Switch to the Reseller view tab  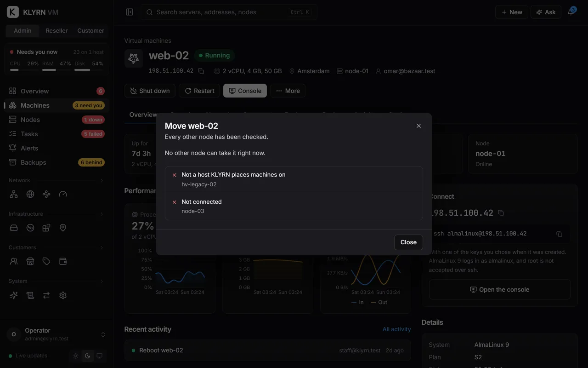coord(57,31)
